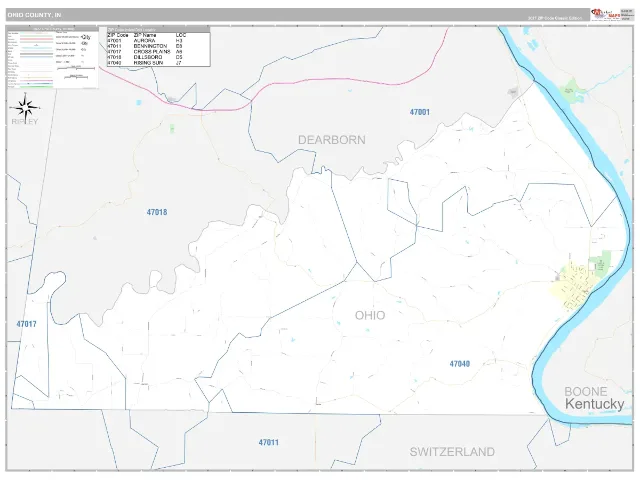The height and width of the screenshot is (480, 640).
Task: Click the compass rose icon
Action: pyautogui.click(x=25, y=108)
